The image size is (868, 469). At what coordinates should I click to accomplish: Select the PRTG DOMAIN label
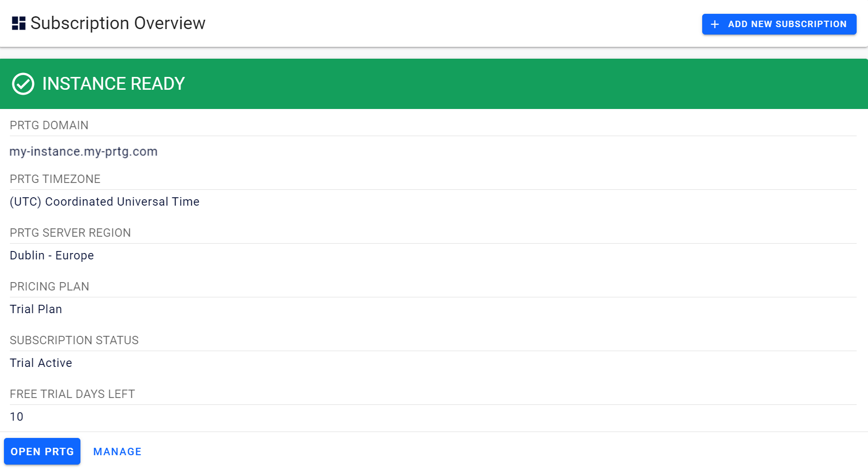point(49,125)
